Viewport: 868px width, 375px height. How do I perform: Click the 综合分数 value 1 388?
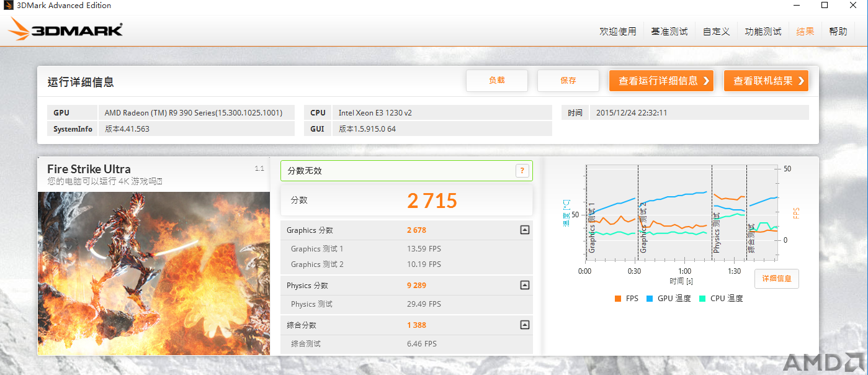416,325
